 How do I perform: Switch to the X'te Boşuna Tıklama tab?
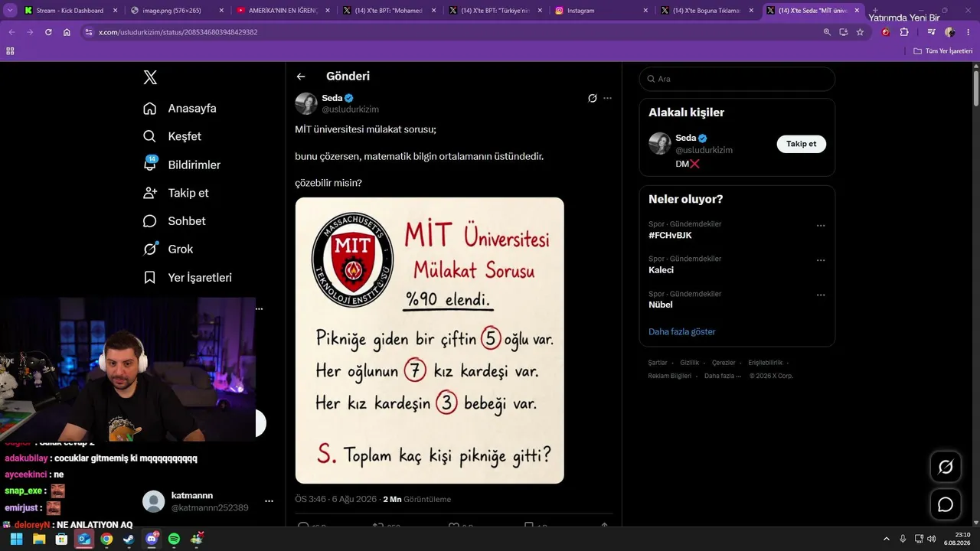(x=707, y=11)
